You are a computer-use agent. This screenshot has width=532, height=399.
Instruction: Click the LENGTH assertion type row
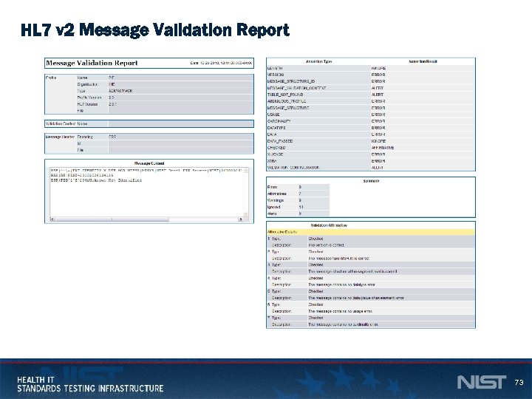coord(371,68)
